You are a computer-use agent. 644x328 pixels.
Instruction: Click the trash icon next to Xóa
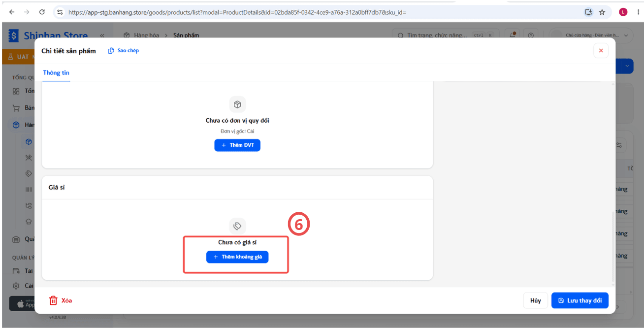(53, 300)
